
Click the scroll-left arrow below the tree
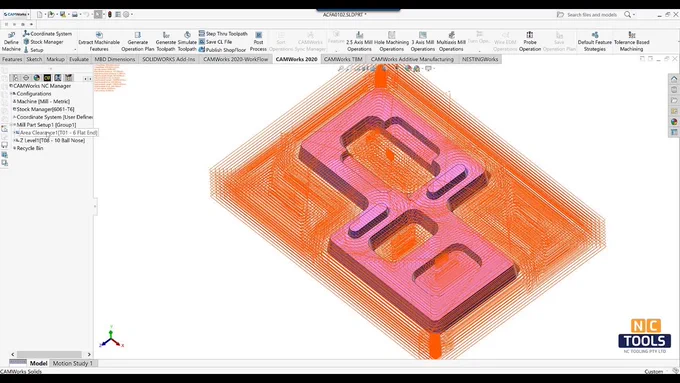[13, 354]
